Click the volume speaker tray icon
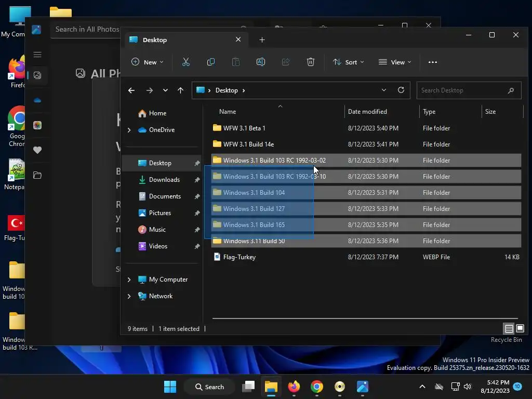532x399 pixels. pyautogui.click(x=468, y=387)
